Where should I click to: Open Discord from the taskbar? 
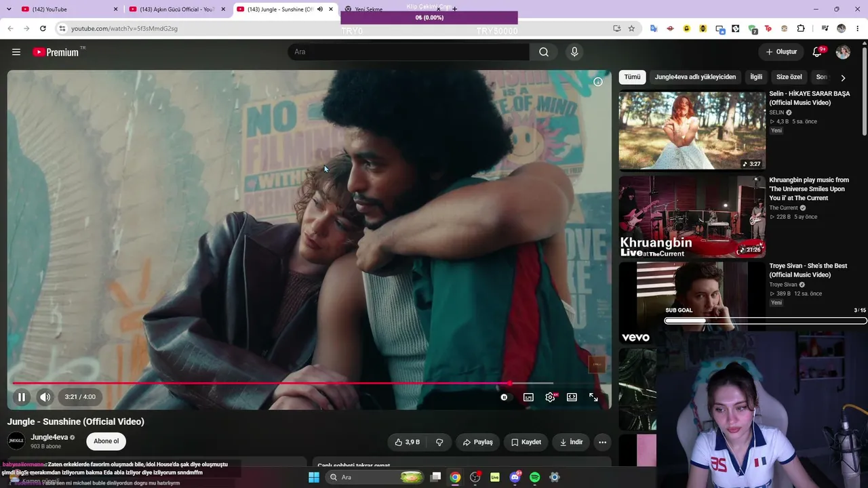click(515, 477)
